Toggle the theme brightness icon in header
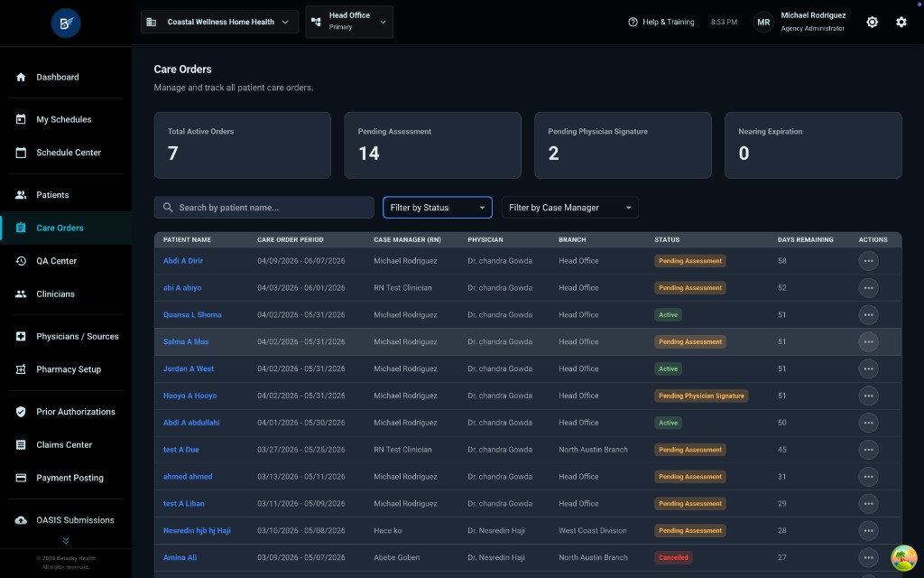924x578 pixels. pyautogui.click(x=873, y=22)
